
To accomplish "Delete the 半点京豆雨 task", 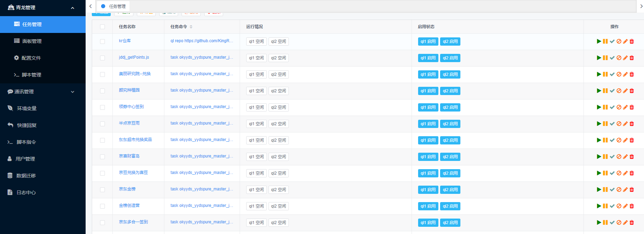I will coord(632,124).
